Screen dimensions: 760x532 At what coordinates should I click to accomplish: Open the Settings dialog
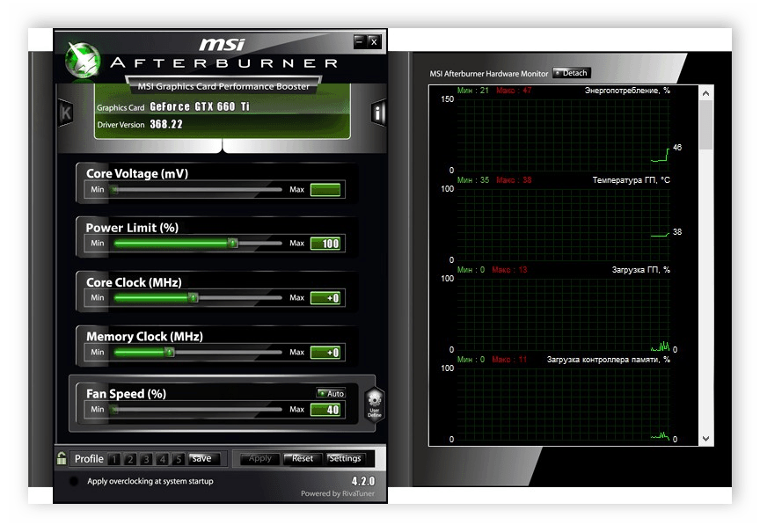pos(345,458)
